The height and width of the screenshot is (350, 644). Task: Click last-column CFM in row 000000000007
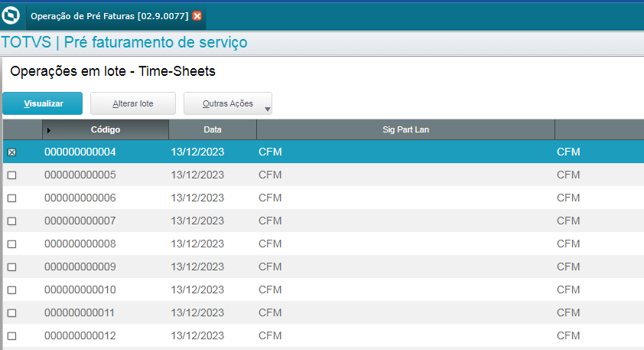point(568,221)
